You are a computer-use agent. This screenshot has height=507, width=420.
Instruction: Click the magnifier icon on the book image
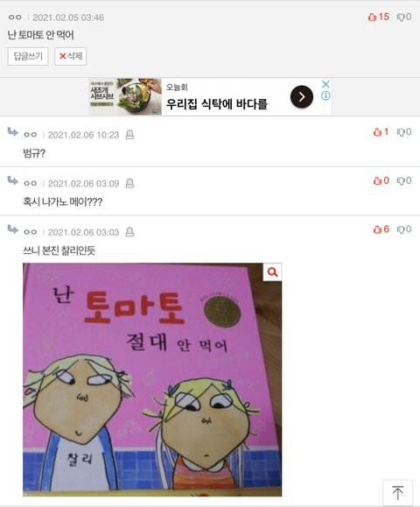pos(272,272)
